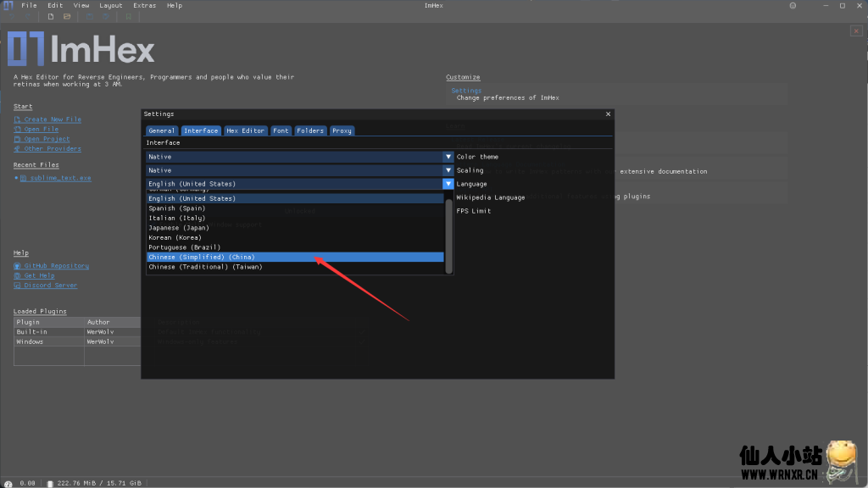Image resolution: width=868 pixels, height=488 pixels.
Task: Click the new file icon in toolbar
Action: (51, 16)
